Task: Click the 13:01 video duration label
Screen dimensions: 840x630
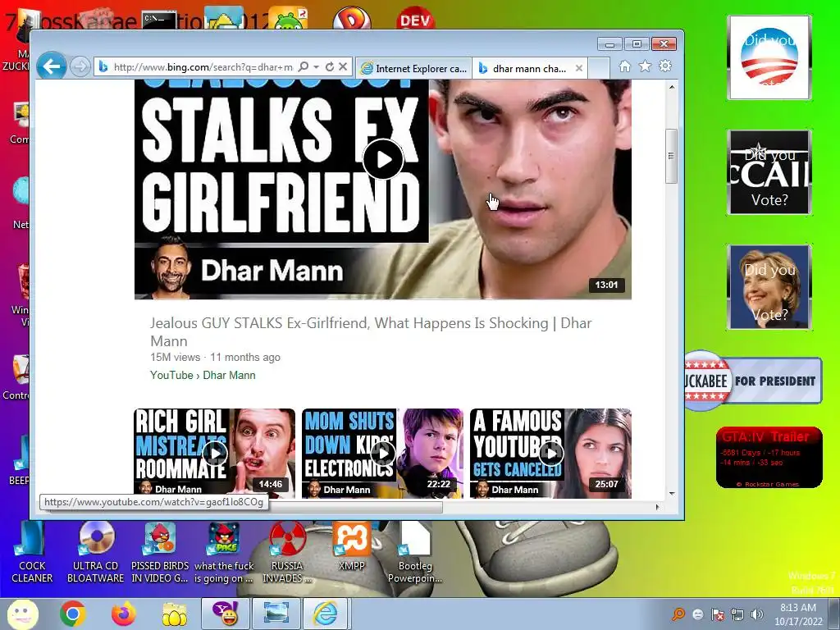Action: click(x=606, y=285)
